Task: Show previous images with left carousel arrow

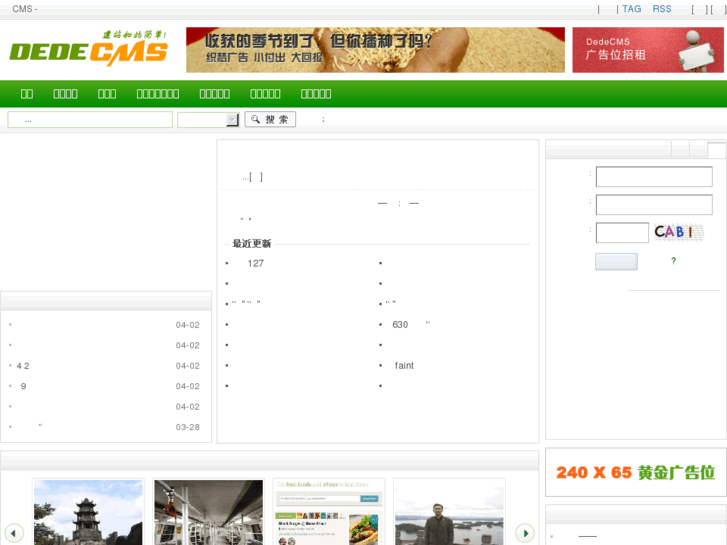Action: tap(13, 533)
